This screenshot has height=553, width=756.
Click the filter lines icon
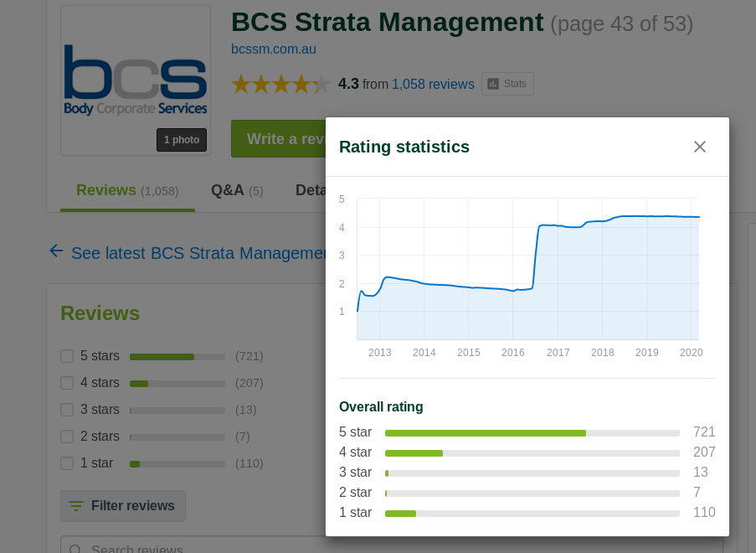(76, 506)
